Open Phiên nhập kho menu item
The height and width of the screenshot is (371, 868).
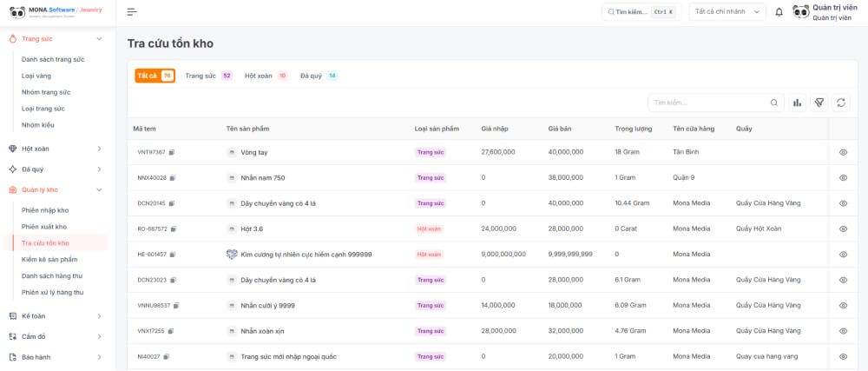(45, 210)
